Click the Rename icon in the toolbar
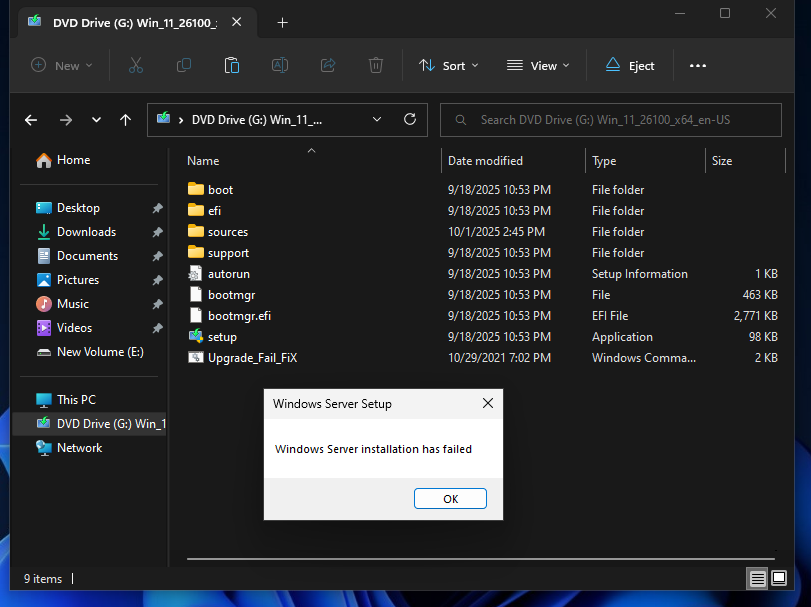811x607 pixels. click(280, 66)
